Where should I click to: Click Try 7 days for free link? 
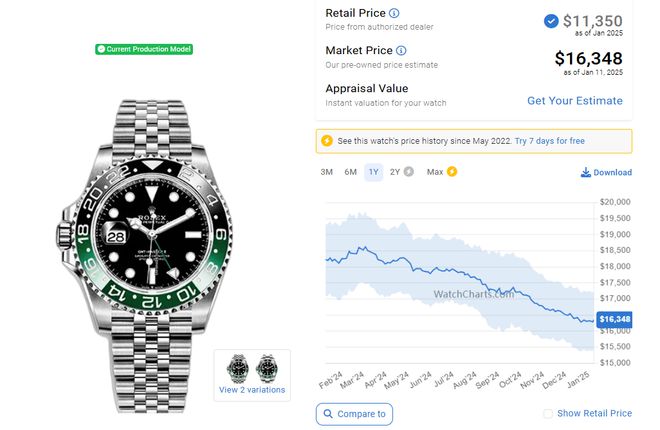click(549, 141)
